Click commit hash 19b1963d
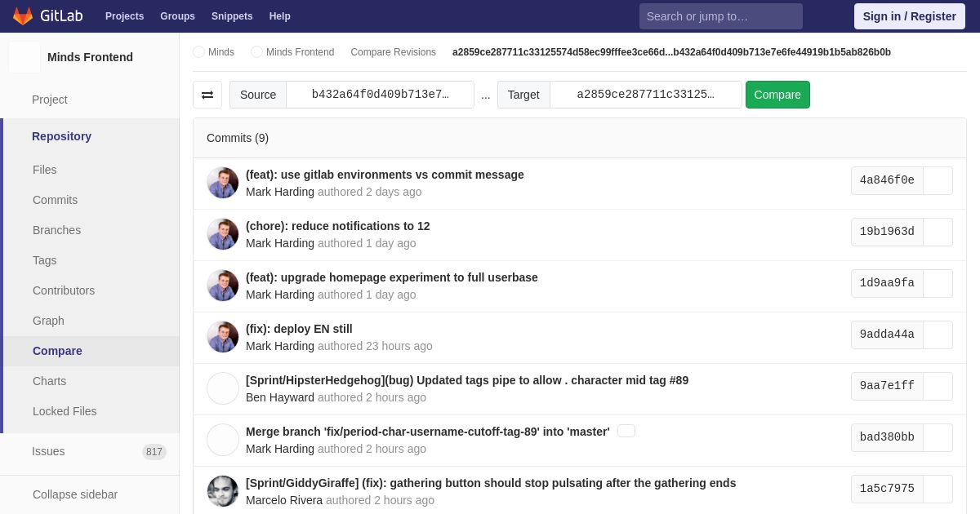The width and height of the screenshot is (980, 514). [887, 232]
